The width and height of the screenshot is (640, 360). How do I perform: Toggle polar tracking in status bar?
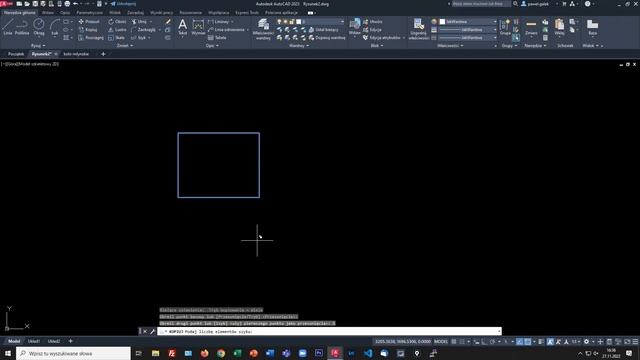[x=493, y=342]
